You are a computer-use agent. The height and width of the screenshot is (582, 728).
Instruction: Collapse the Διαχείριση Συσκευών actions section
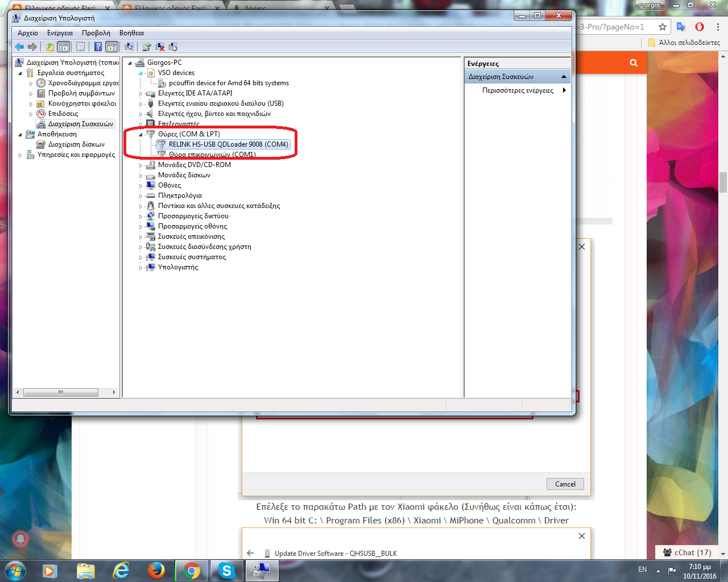(x=564, y=77)
